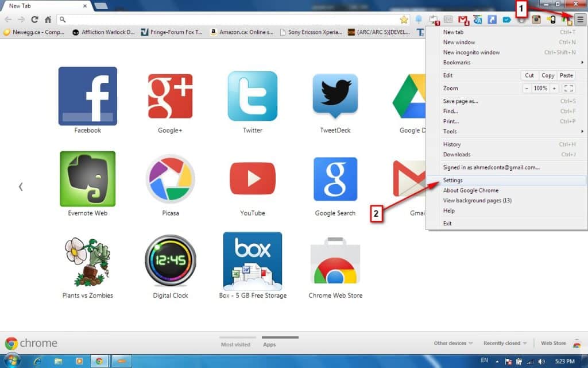Open the Other devices dropdown

(453, 343)
